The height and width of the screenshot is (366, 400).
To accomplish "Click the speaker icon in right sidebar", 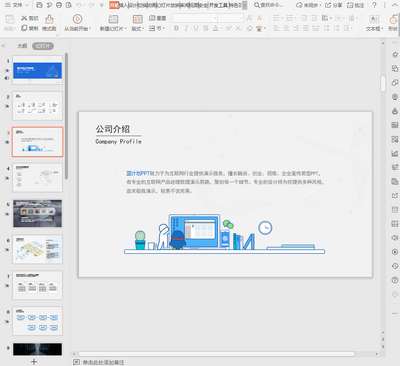I will tap(395, 237).
